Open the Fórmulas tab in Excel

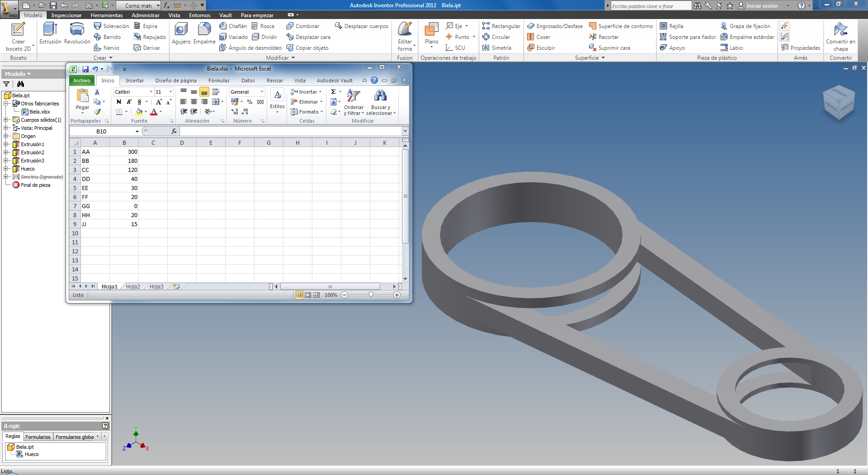coord(219,81)
